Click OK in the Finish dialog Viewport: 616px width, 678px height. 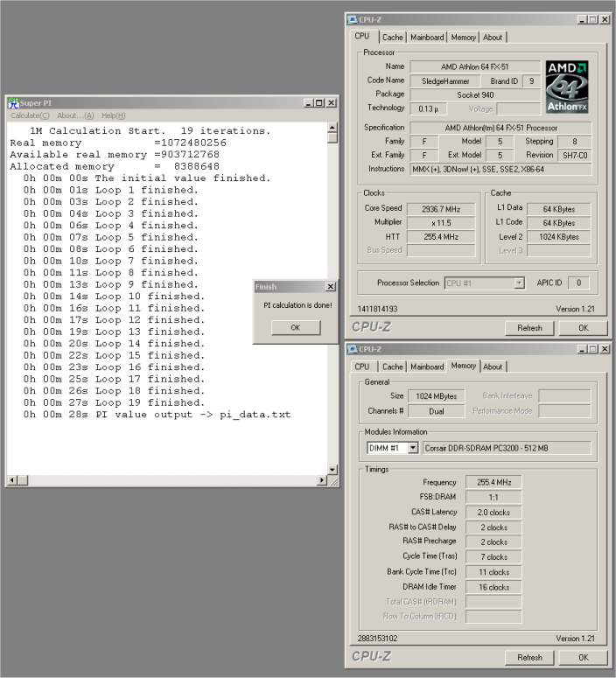[296, 327]
